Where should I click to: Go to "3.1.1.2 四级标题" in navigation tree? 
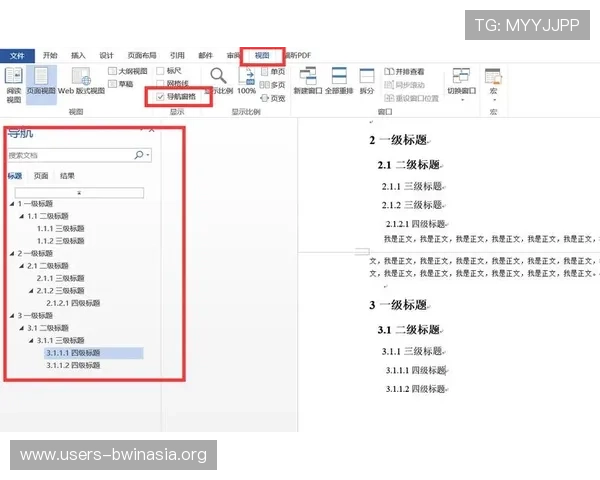[73, 366]
